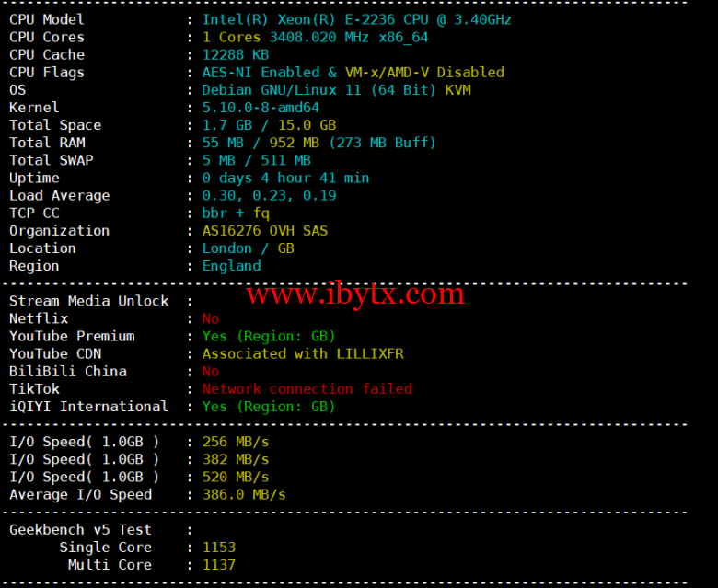Image resolution: width=718 pixels, height=588 pixels.
Task: Click the TikTok Network connection failed message
Action: [x=307, y=389]
